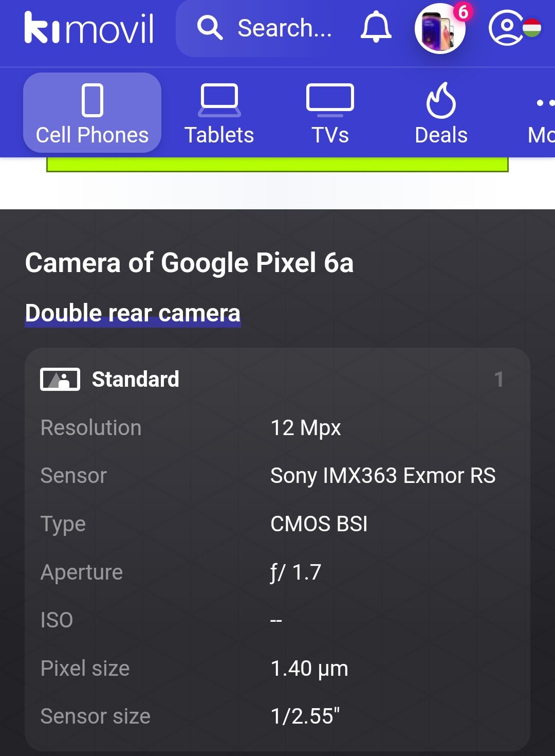The height and width of the screenshot is (756, 555).
Task: Select the Cell Phones tab
Action: pos(92,113)
